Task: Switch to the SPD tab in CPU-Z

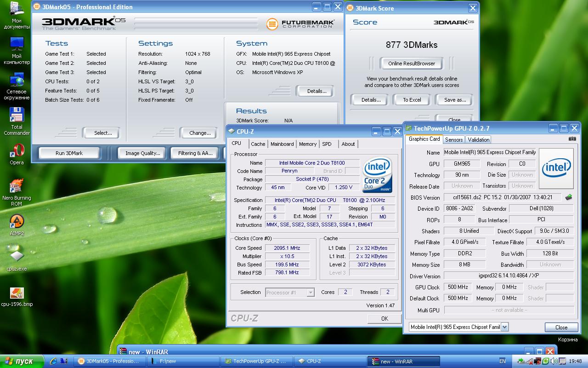Action: pos(327,144)
